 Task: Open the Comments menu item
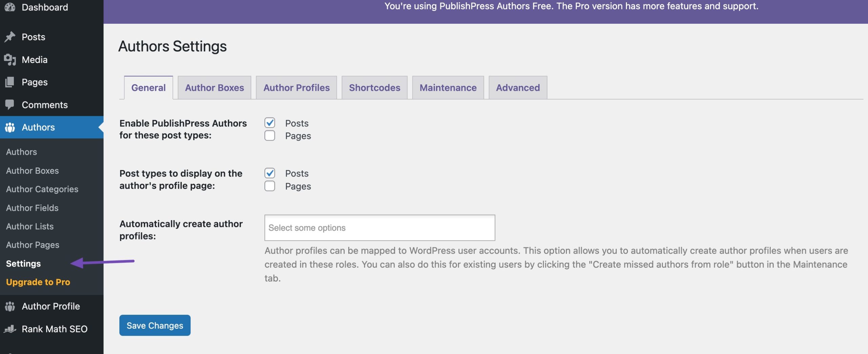52,105
